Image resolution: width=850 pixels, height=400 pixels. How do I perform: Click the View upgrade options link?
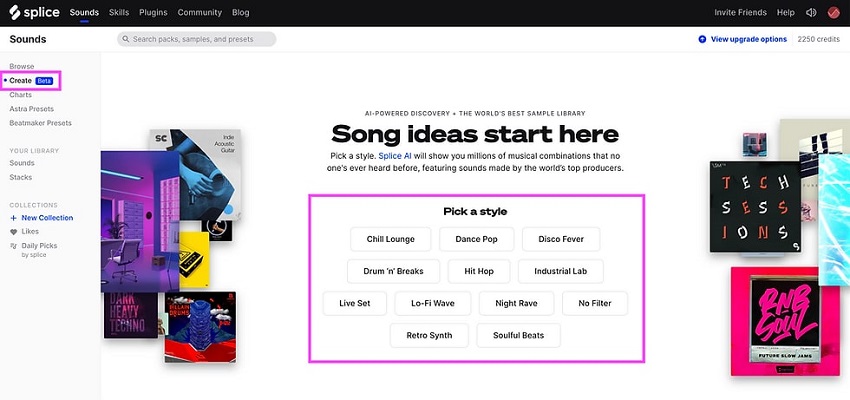point(749,39)
